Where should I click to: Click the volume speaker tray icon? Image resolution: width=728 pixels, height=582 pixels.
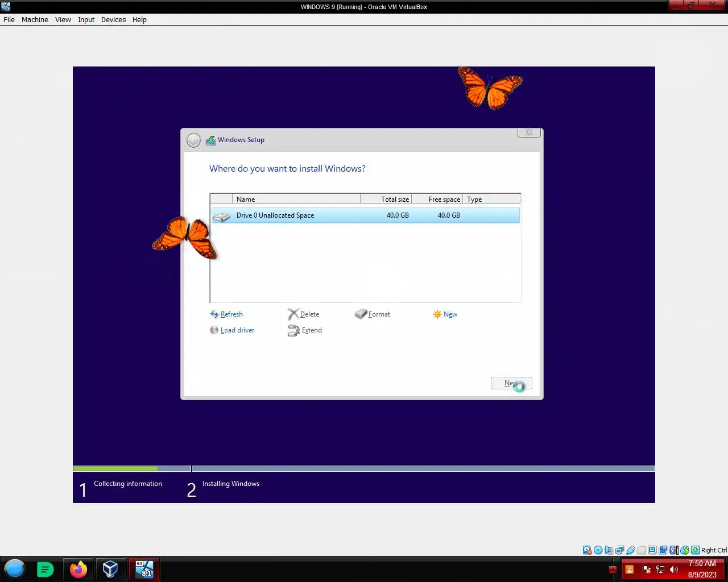coord(674,569)
